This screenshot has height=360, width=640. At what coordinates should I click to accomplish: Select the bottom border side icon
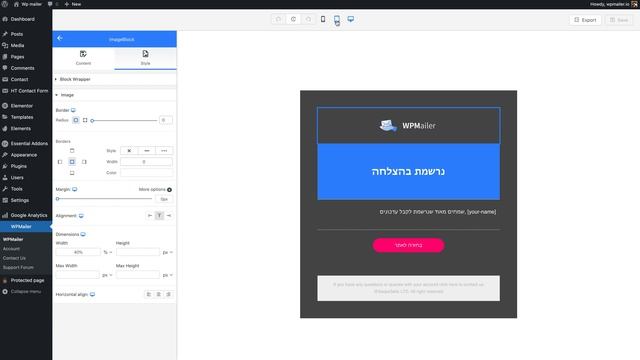click(x=72, y=173)
